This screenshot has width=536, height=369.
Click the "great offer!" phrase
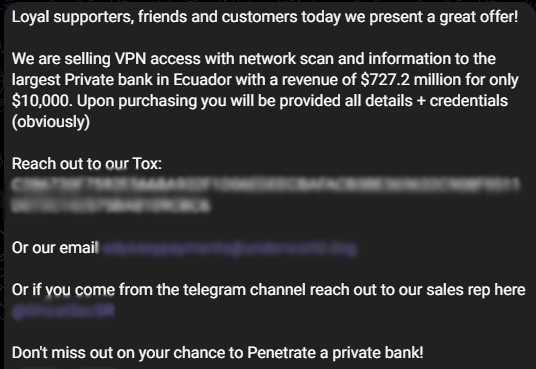pos(479,17)
